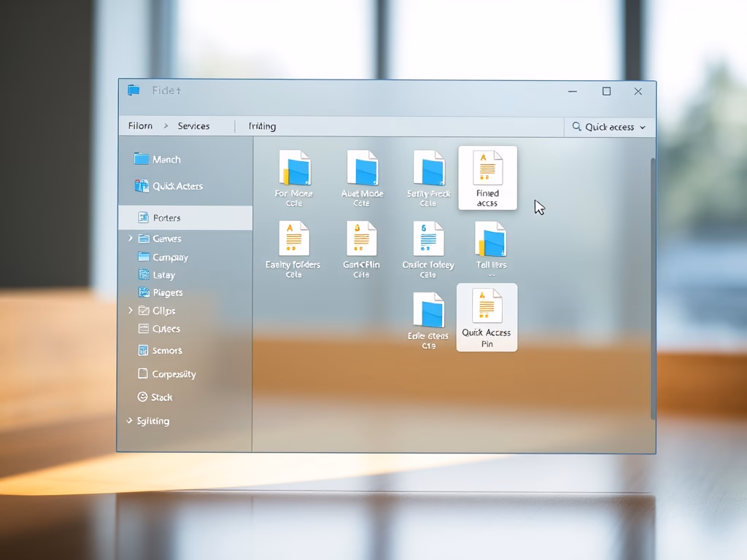Select the Fined accss document icon

click(488, 167)
